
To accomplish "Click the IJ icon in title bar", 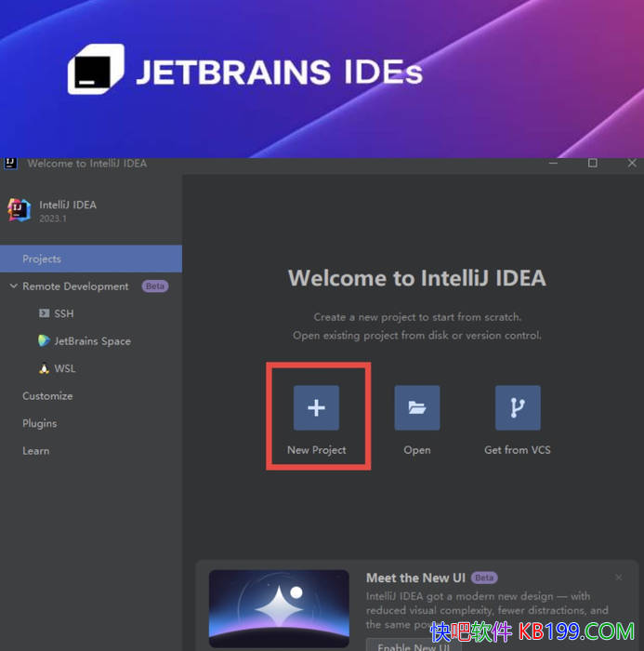I will coord(10,163).
